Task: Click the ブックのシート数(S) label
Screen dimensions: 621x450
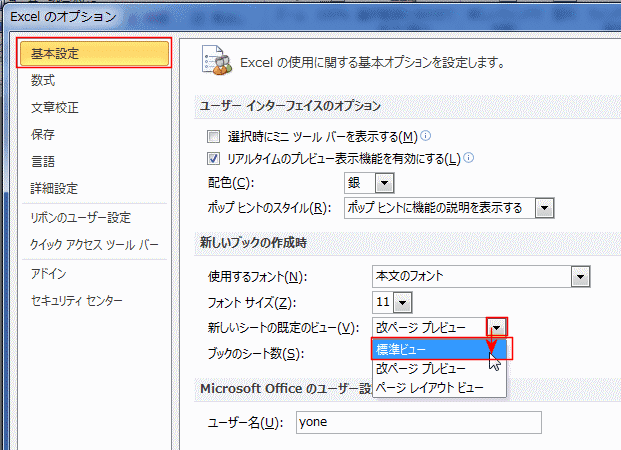Action: (x=256, y=353)
